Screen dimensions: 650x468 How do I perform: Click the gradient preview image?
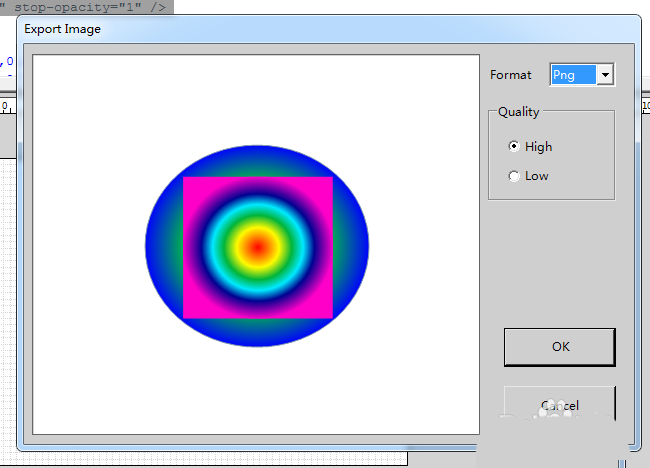point(257,246)
